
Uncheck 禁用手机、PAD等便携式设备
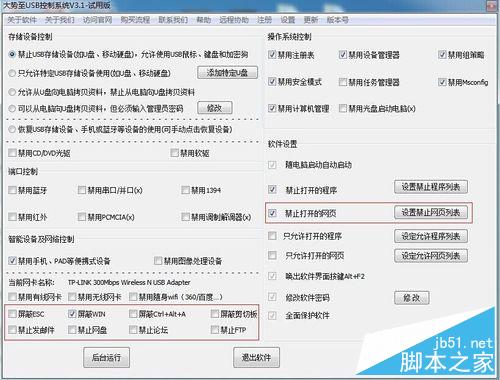tap(12, 261)
